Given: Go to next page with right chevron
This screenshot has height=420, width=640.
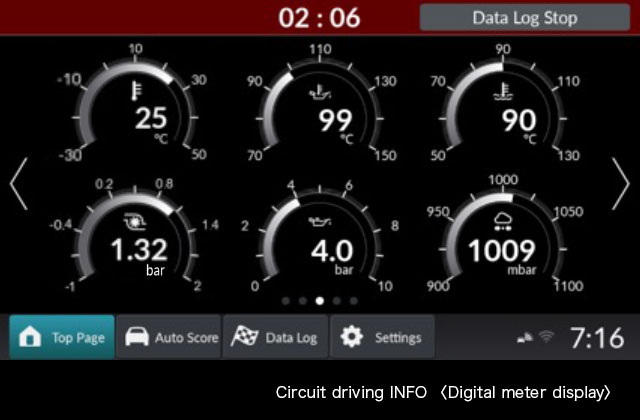Looking at the screenshot, I should point(621,184).
